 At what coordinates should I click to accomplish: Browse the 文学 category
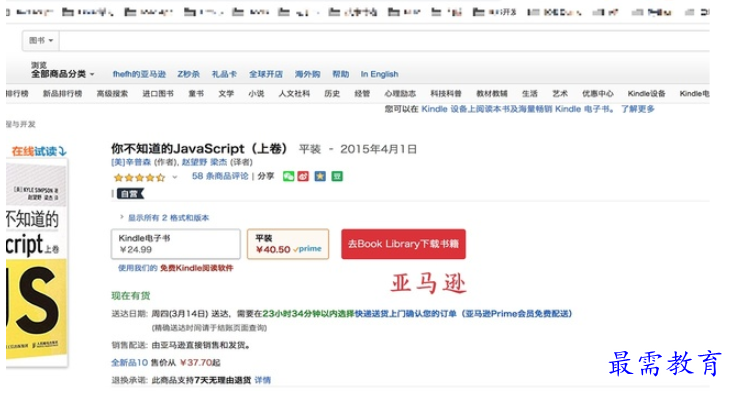point(226,94)
